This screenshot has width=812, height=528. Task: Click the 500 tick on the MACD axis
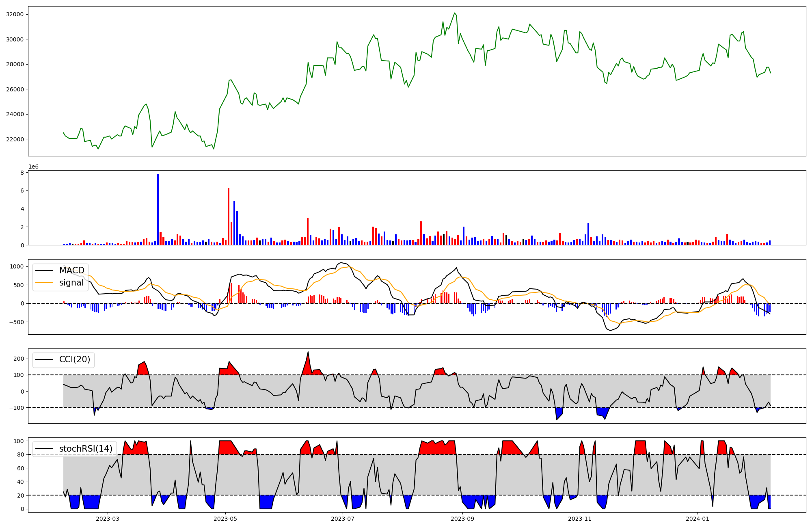click(x=19, y=285)
